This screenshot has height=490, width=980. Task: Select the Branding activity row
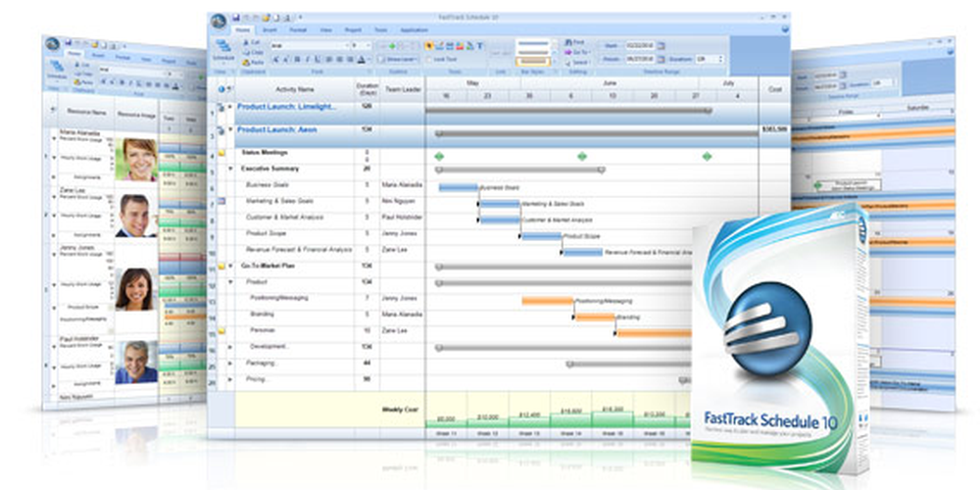(262, 315)
